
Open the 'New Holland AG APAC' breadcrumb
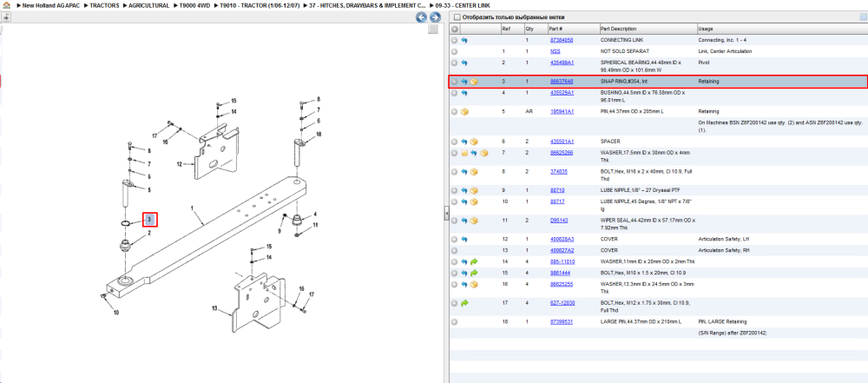click(50, 5)
